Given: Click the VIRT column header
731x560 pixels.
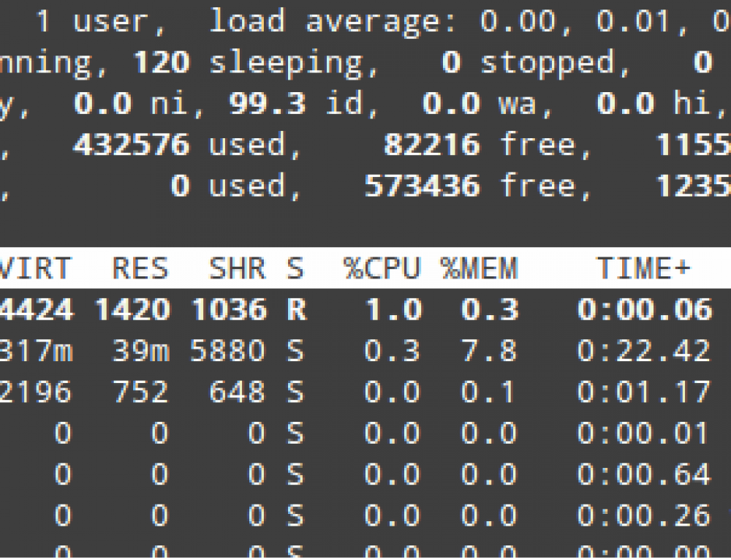Looking at the screenshot, I should [35, 269].
